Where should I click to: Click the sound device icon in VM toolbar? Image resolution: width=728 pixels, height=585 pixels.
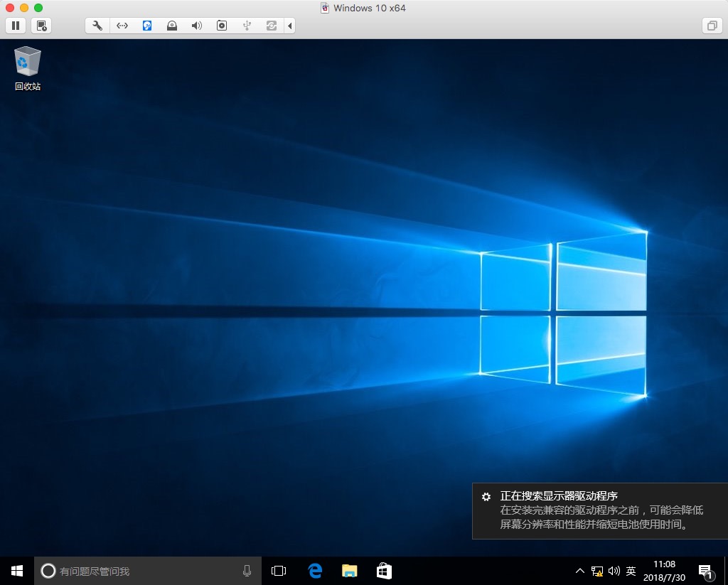[x=197, y=26]
